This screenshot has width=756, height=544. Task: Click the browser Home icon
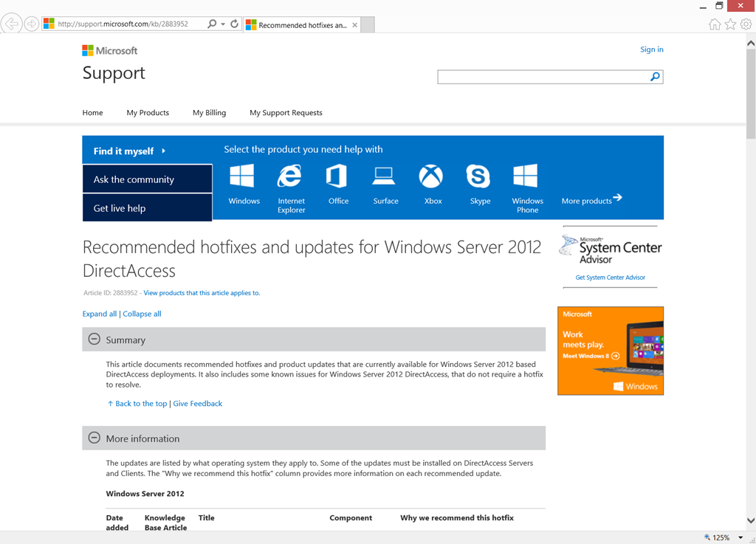[x=715, y=24]
